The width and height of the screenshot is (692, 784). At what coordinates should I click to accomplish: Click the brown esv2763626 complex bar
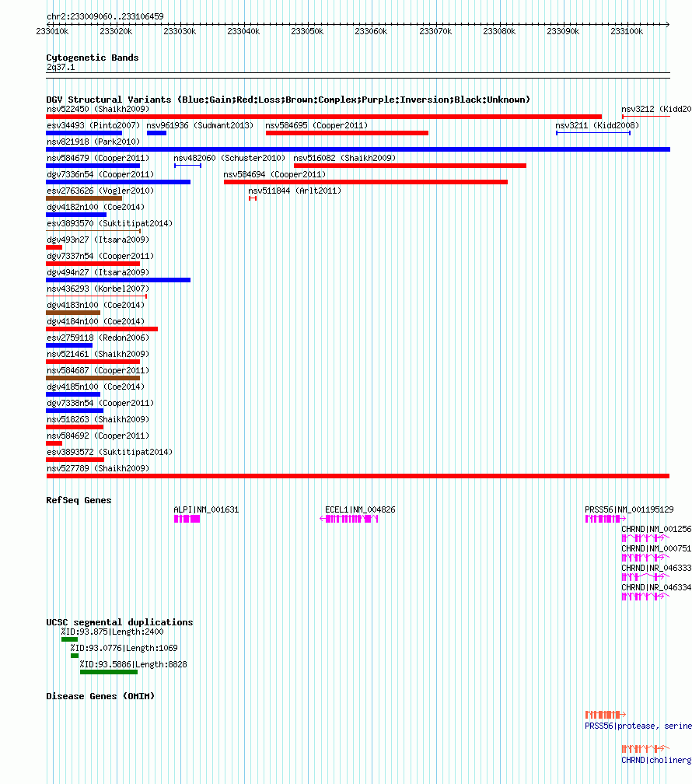(x=84, y=198)
